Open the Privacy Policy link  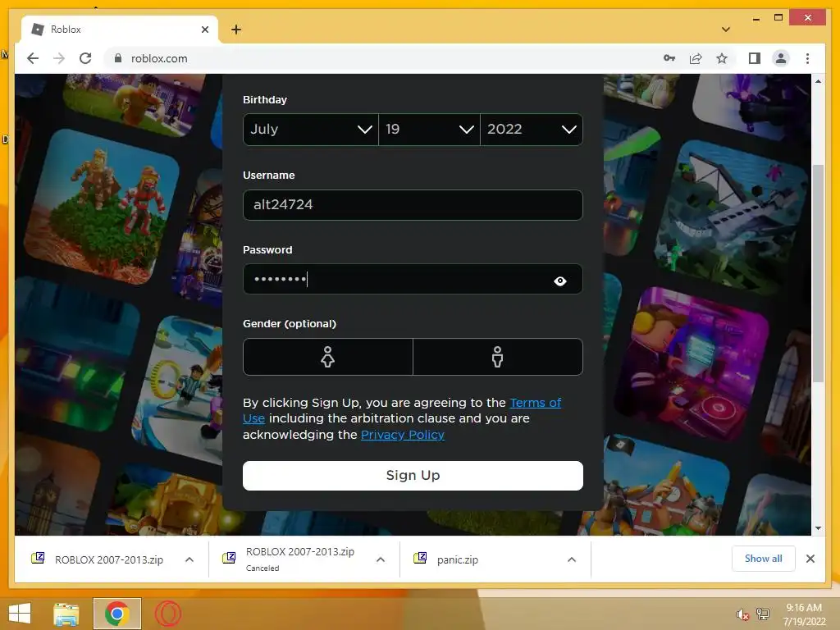(x=403, y=435)
